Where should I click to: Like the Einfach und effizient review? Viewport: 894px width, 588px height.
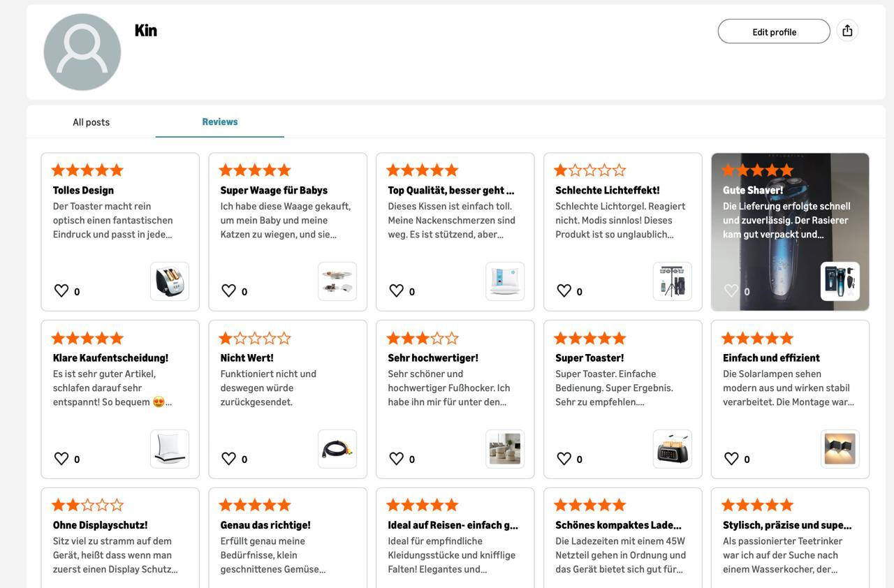[x=731, y=459]
